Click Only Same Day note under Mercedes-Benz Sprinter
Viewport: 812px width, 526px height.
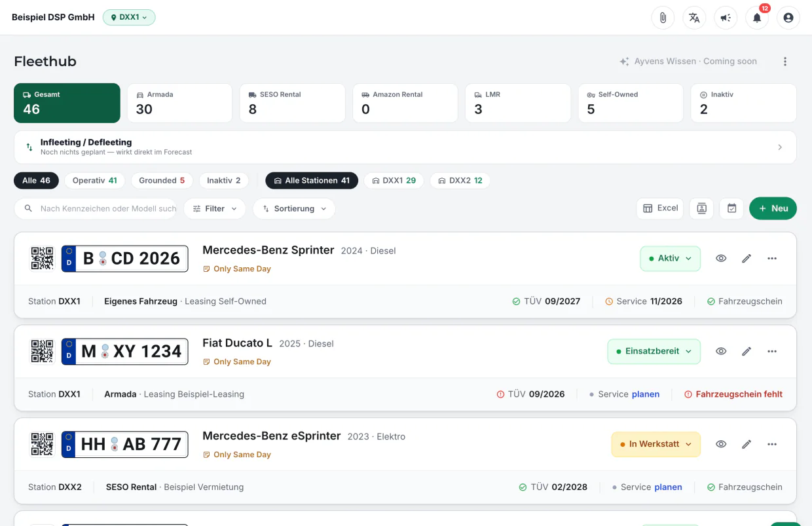click(x=236, y=269)
